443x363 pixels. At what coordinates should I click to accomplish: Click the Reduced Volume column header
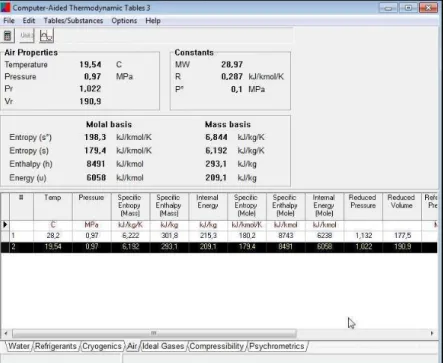[402, 206]
